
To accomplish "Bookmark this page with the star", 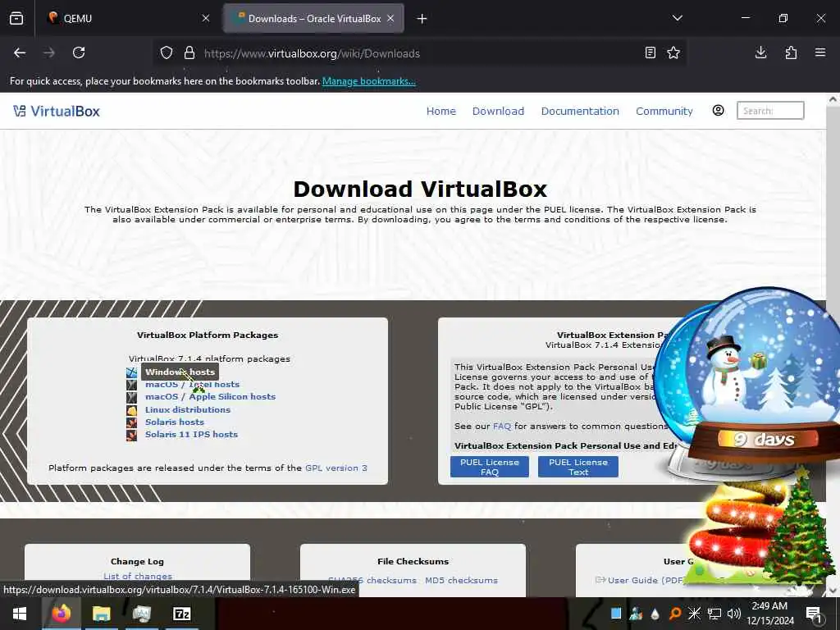I will click(x=673, y=53).
